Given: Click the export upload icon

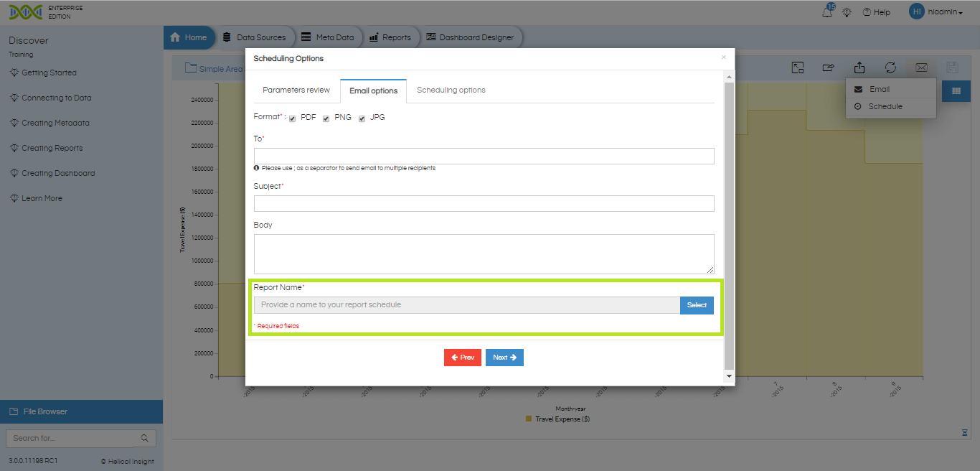Looking at the screenshot, I should click(x=859, y=67).
